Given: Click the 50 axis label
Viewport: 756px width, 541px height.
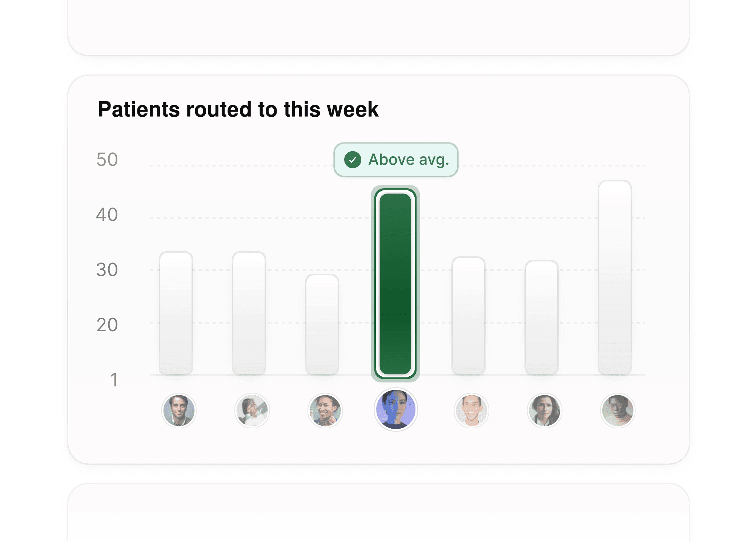Looking at the screenshot, I should click(x=107, y=159).
